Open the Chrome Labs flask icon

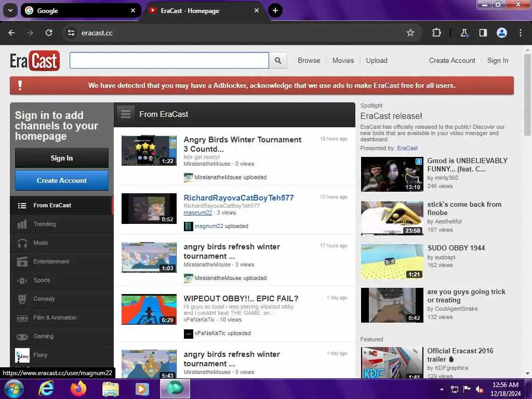point(464,33)
